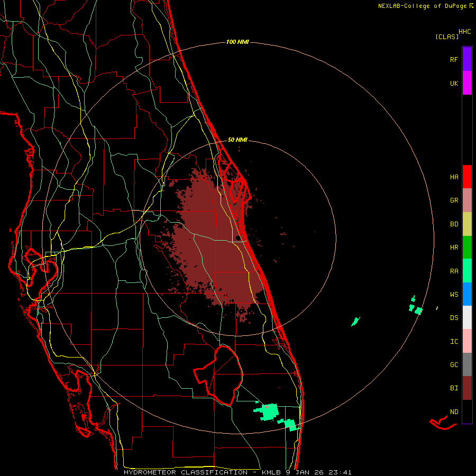Viewport: 476px width, 476px height.
Task: Select the gray GC legend color swatch
Action: [x=467, y=364]
